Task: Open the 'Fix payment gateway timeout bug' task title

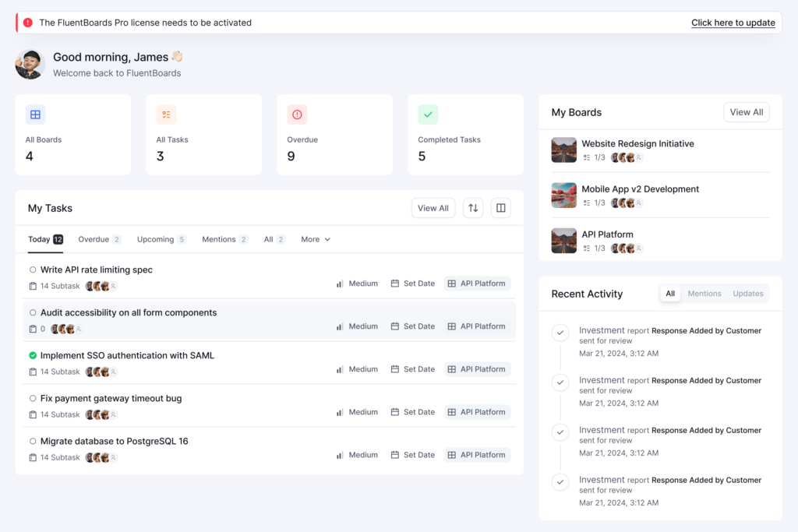Action: [x=111, y=398]
